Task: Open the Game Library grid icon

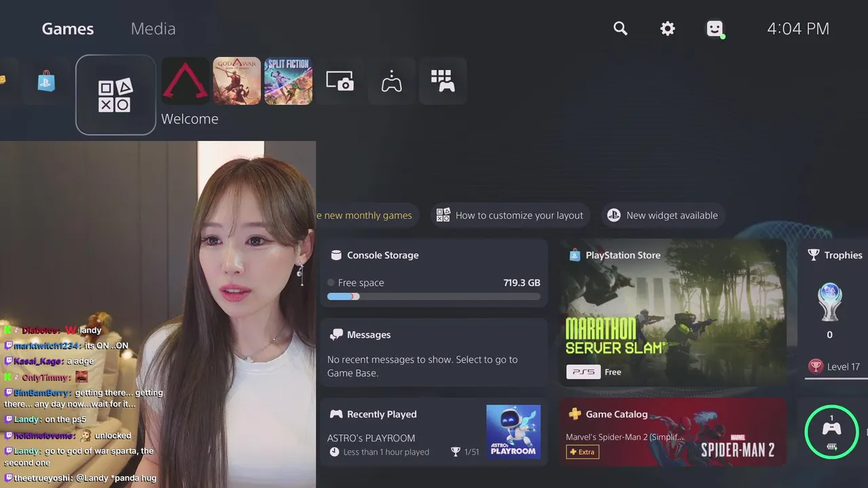Action: coord(443,81)
